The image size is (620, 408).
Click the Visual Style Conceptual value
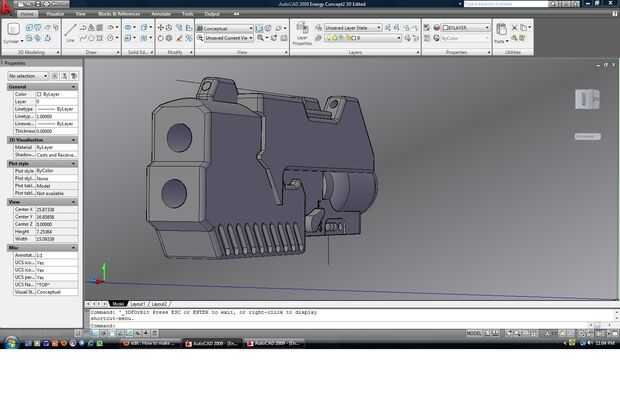[x=57, y=292]
